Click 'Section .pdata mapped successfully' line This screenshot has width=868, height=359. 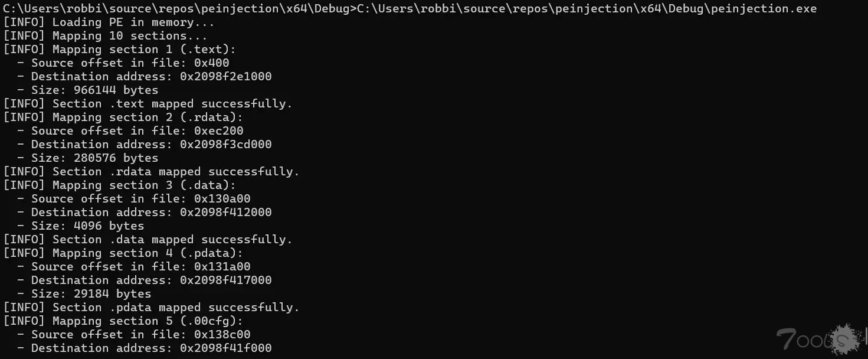pos(151,308)
